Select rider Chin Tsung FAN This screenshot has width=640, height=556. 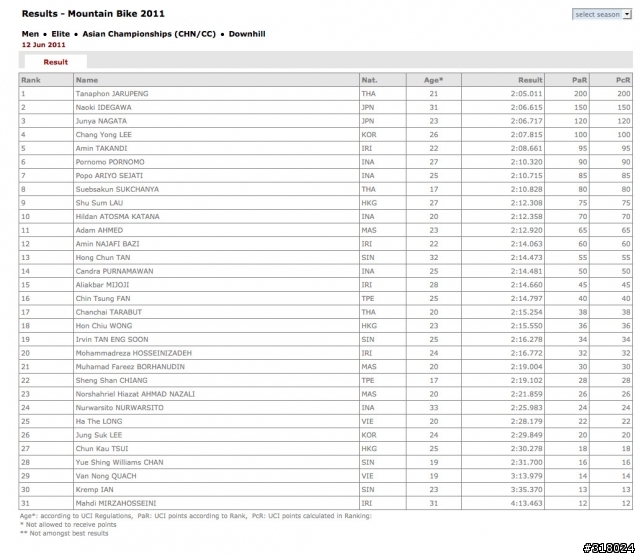pos(103,299)
